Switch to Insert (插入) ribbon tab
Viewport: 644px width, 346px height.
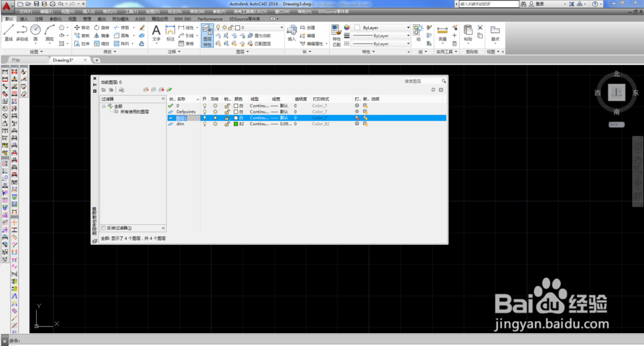point(24,19)
